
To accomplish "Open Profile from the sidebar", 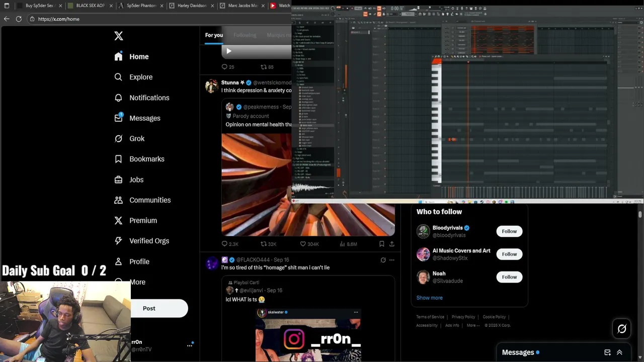I will pos(131,261).
